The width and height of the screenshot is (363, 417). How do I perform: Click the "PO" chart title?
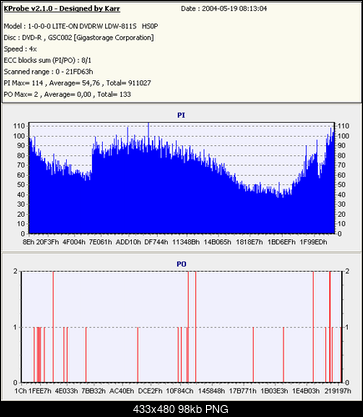(x=181, y=264)
